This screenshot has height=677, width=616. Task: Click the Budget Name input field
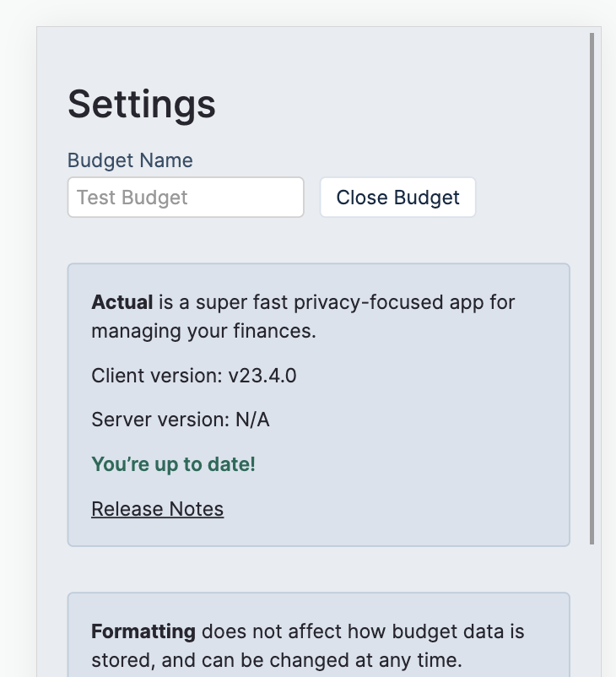[185, 198]
